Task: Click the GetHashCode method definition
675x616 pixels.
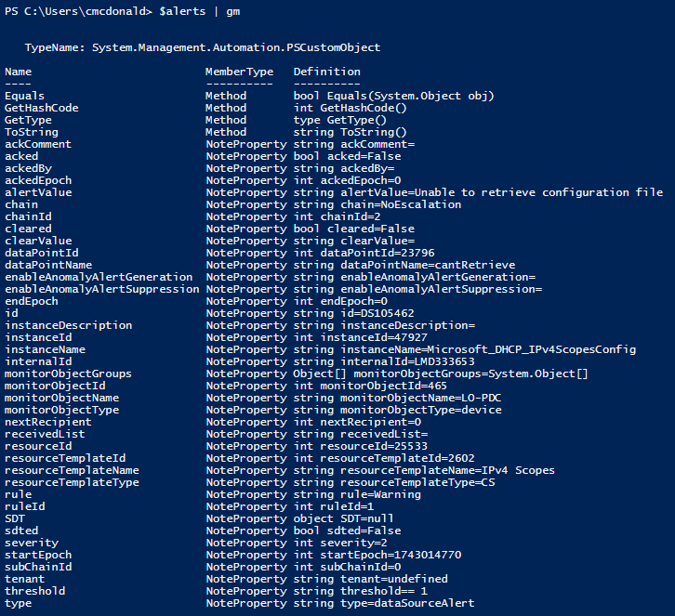Action: (x=350, y=108)
